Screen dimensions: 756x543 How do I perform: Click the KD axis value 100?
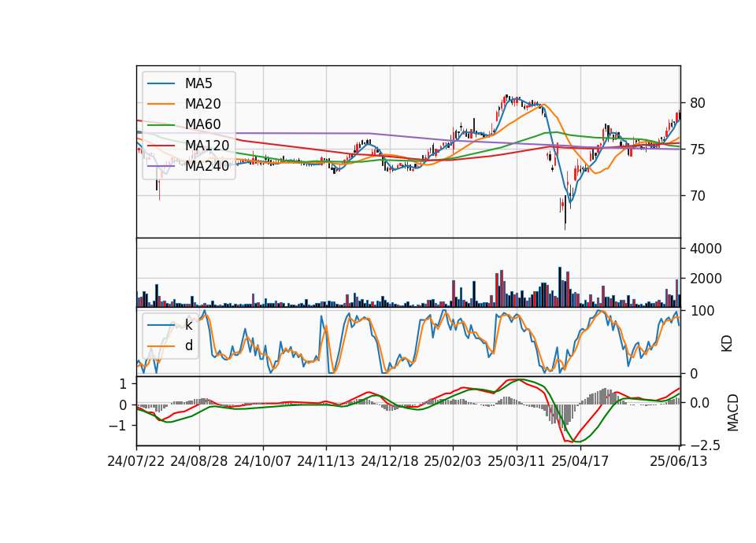[x=702, y=311]
